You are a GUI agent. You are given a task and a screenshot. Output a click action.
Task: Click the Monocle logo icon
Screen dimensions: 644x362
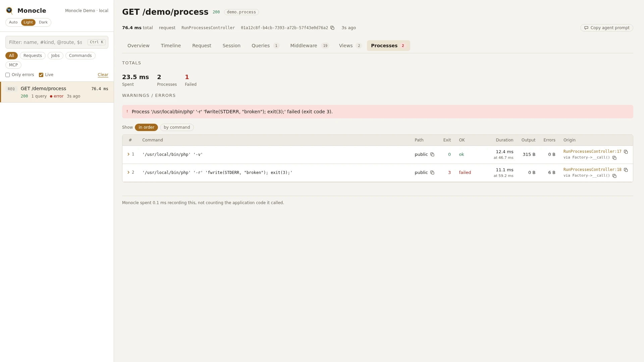pos(9,11)
